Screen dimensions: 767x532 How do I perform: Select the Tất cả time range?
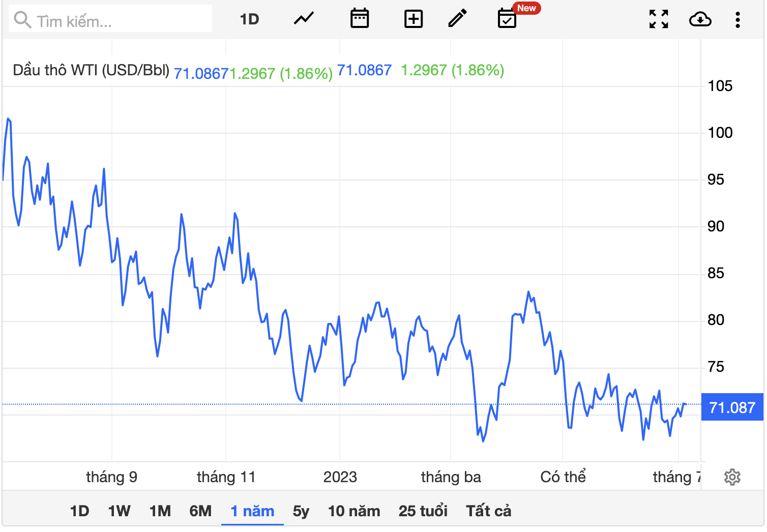489,511
